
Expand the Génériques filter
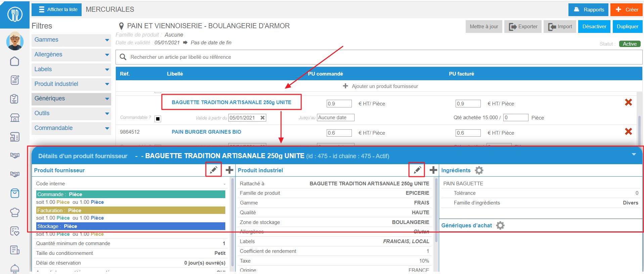[x=71, y=99]
